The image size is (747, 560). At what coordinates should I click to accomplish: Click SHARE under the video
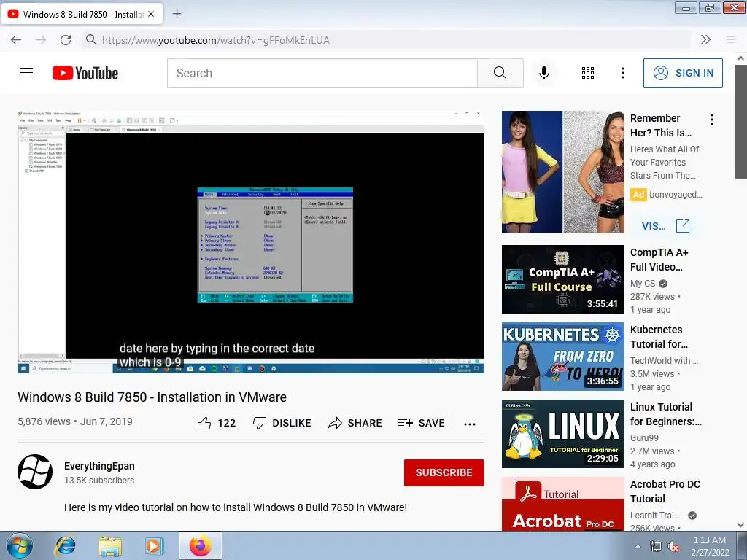[x=355, y=423]
